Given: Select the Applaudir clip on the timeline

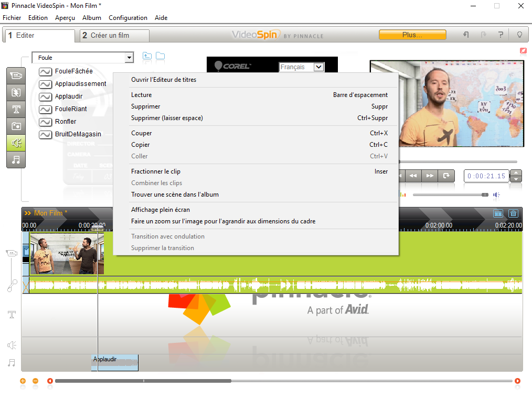Looking at the screenshot, I should pos(115,362).
